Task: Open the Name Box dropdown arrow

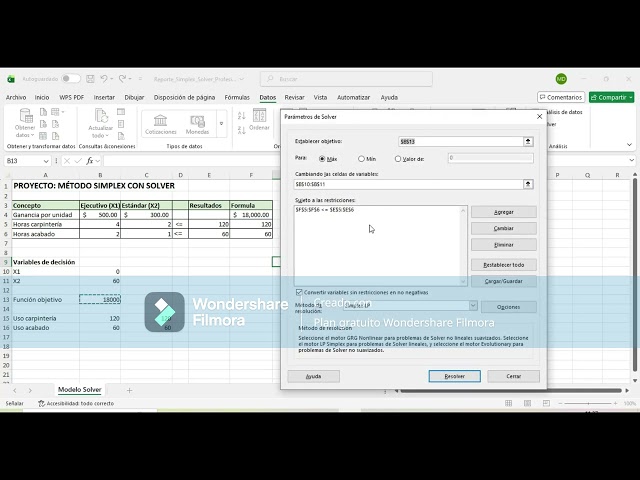Action: [x=46, y=161]
